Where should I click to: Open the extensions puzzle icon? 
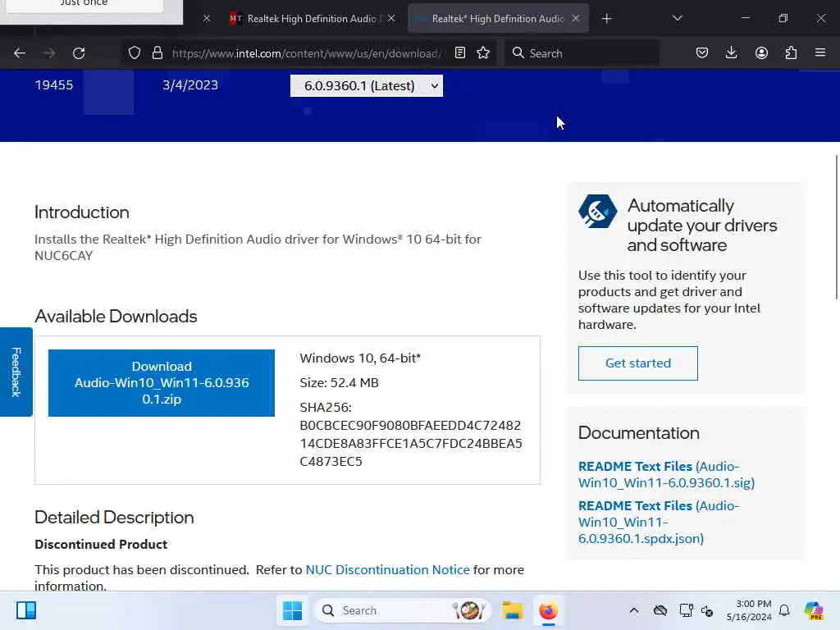791,53
